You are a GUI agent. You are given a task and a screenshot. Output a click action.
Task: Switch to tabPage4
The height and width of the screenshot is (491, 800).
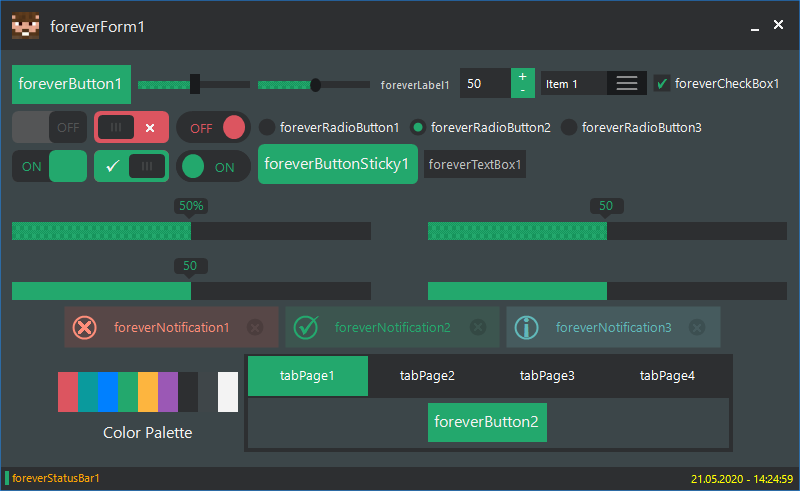click(x=667, y=376)
